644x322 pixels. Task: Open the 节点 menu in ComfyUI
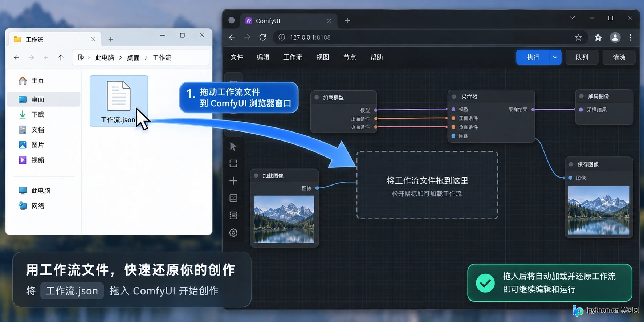(350, 57)
